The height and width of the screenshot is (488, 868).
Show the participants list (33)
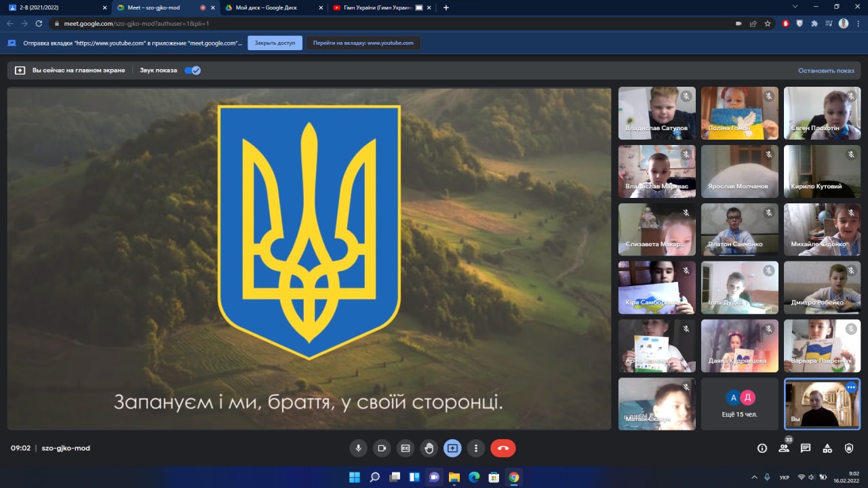(x=784, y=448)
